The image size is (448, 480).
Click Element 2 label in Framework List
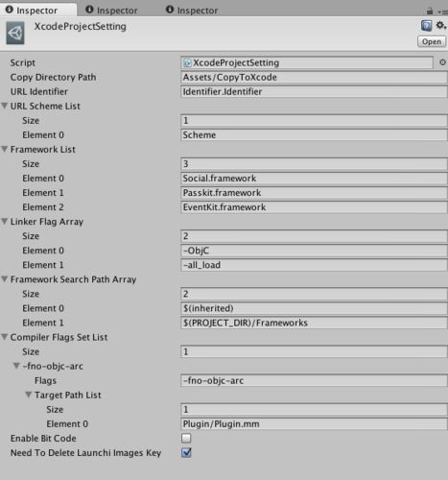click(x=43, y=207)
